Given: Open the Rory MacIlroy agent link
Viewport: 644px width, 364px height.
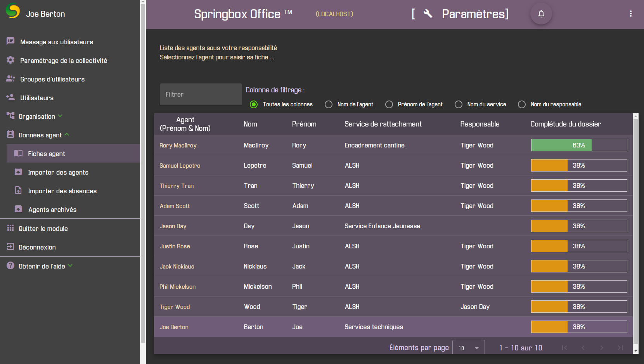Looking at the screenshot, I should click(178, 146).
